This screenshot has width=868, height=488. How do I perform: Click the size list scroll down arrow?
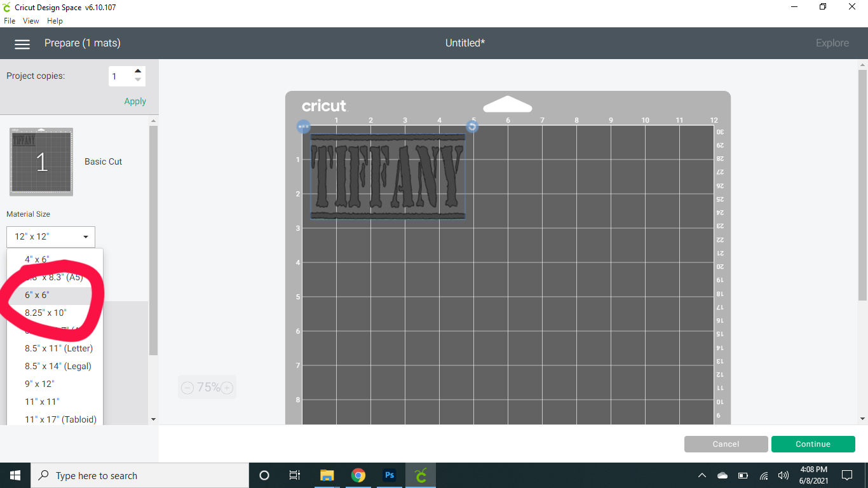point(153,419)
